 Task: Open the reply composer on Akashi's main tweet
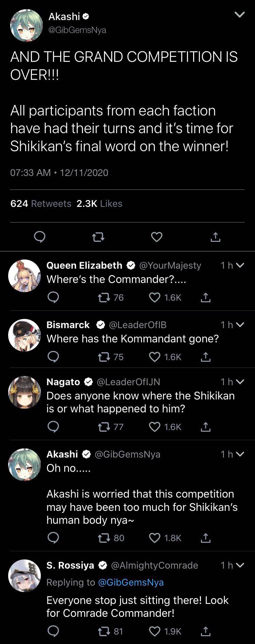(40, 237)
